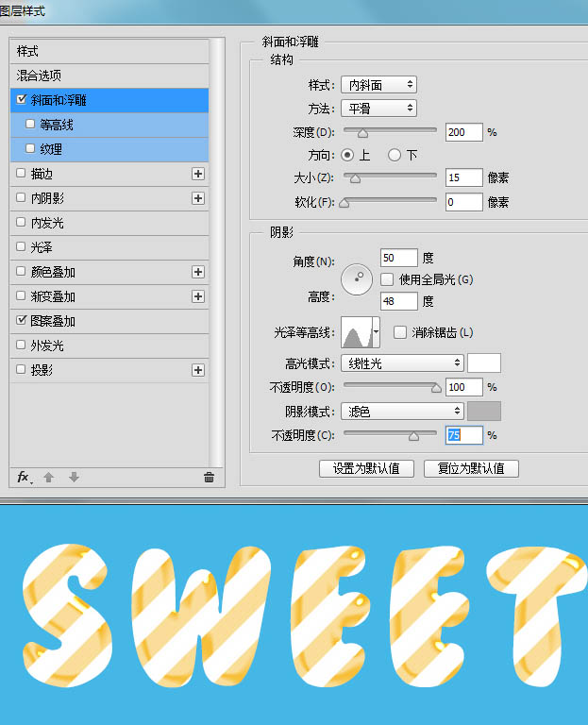Select 图案叠加 row in styles list
Image resolution: width=588 pixels, height=725 pixels.
point(109,321)
